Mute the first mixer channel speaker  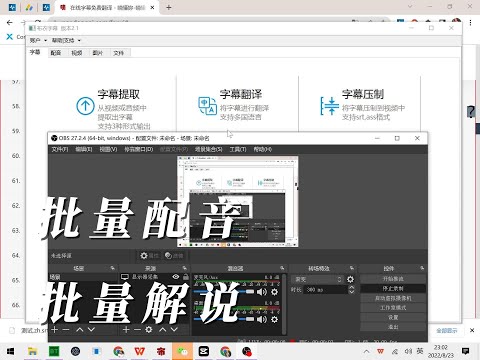(x=262, y=292)
